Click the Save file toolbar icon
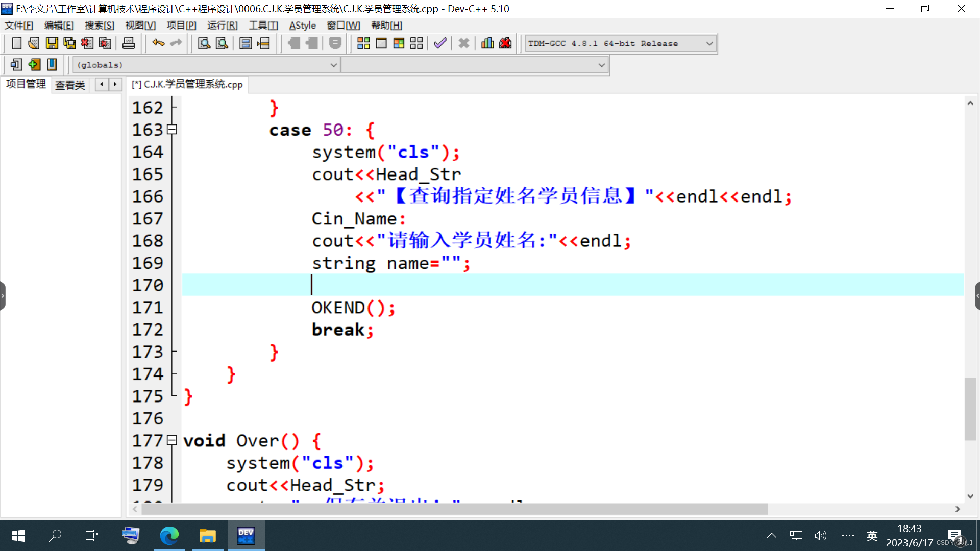The height and width of the screenshot is (551, 980). click(x=52, y=43)
